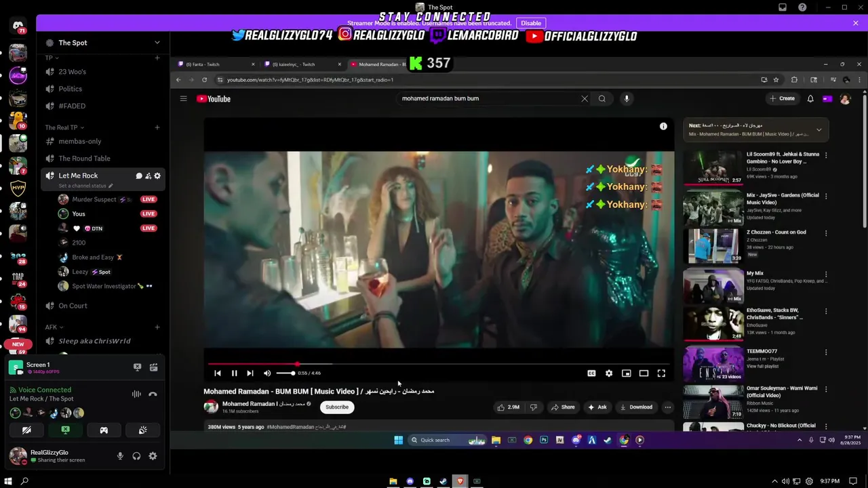Close the Fanta Twitch tab
Image resolution: width=868 pixels, height=488 pixels.
pyautogui.click(x=253, y=64)
